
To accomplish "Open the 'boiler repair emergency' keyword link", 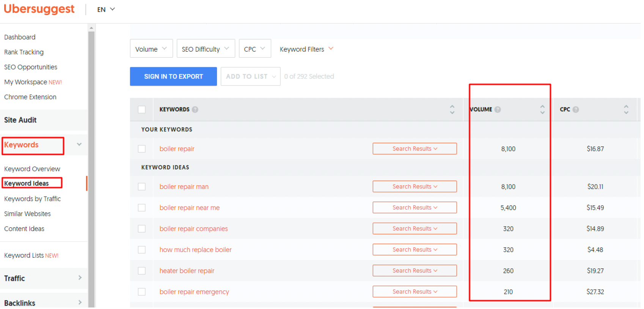I will 194,292.
